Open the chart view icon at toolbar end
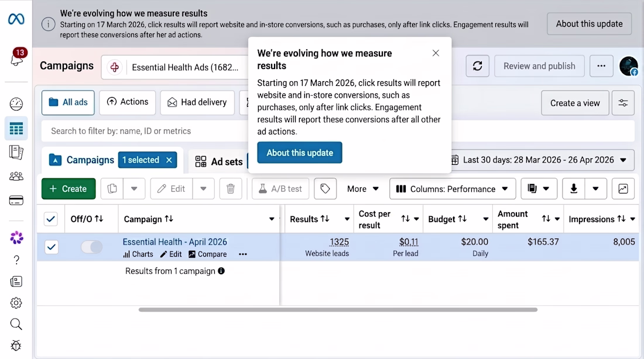 pyautogui.click(x=623, y=189)
